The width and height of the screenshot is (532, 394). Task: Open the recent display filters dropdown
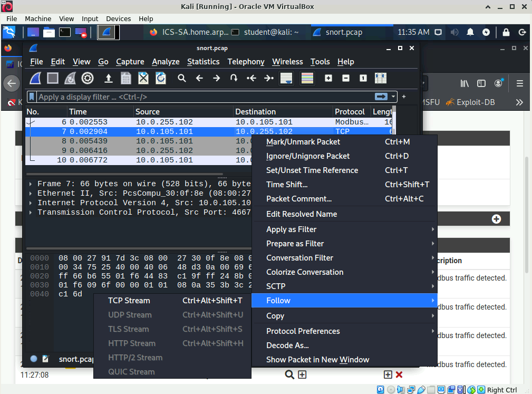[393, 97]
